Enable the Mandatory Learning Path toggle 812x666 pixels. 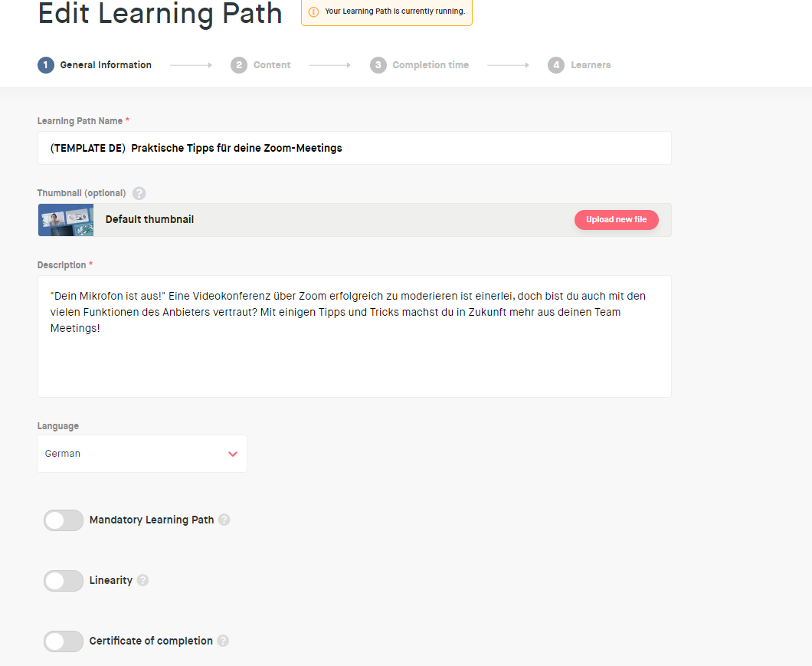63,520
